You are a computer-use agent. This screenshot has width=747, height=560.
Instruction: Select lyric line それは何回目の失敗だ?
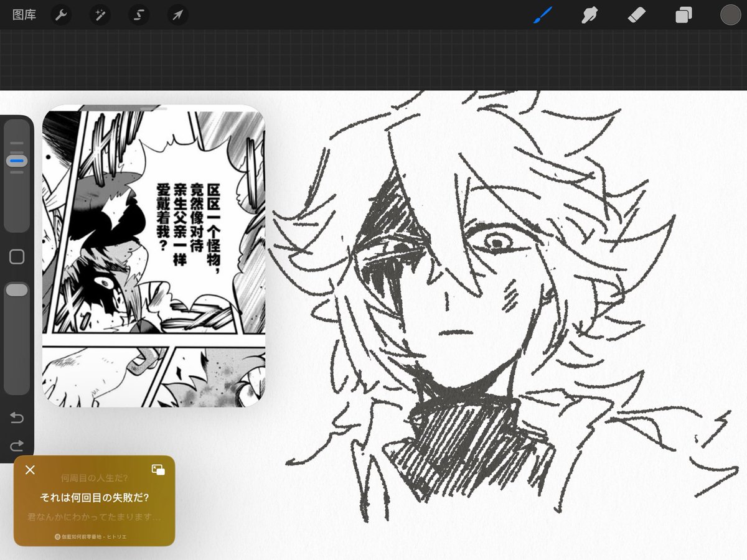point(95,497)
